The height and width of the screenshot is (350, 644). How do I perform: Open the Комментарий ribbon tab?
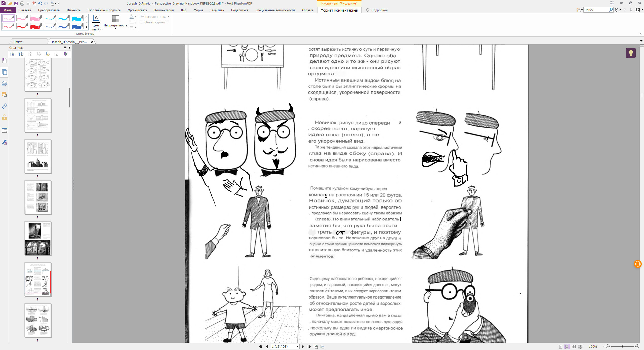pos(164,10)
